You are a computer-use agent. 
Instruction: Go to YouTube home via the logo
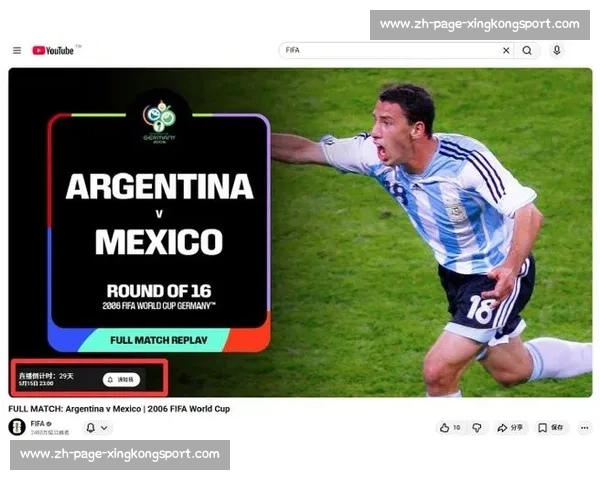[x=53, y=51]
